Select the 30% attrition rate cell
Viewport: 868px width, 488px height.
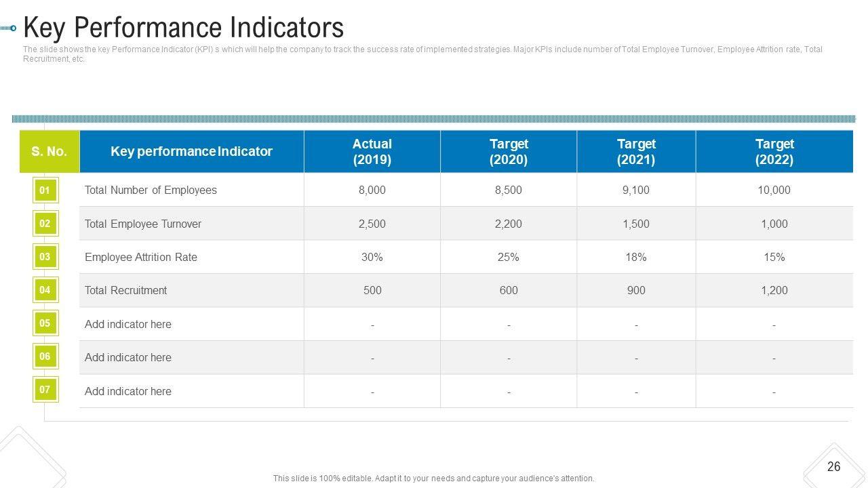372,258
